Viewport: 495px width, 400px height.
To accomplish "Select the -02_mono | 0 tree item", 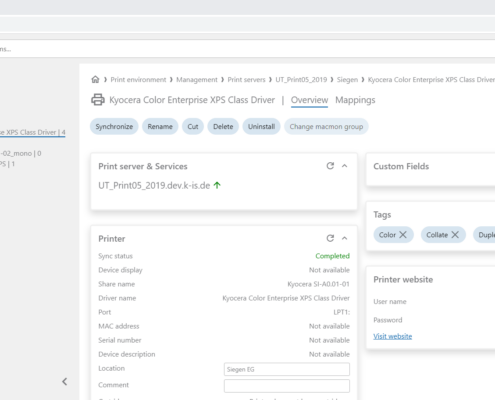I will [21, 153].
